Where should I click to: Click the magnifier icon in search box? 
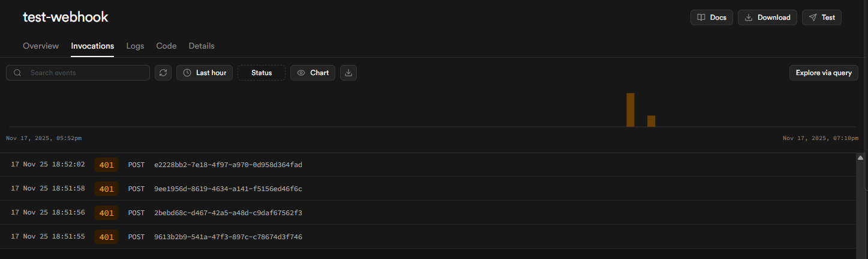18,73
